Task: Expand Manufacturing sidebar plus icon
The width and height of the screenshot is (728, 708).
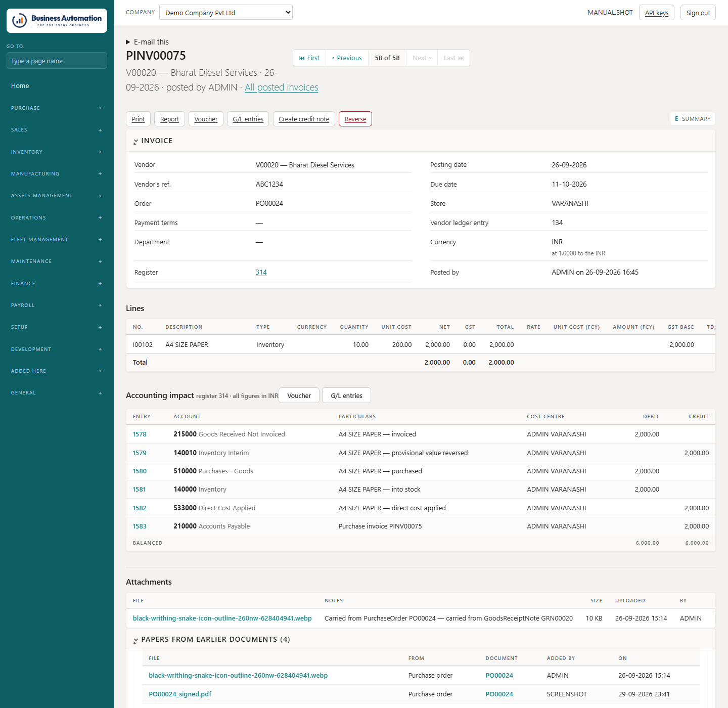Action: (100, 174)
